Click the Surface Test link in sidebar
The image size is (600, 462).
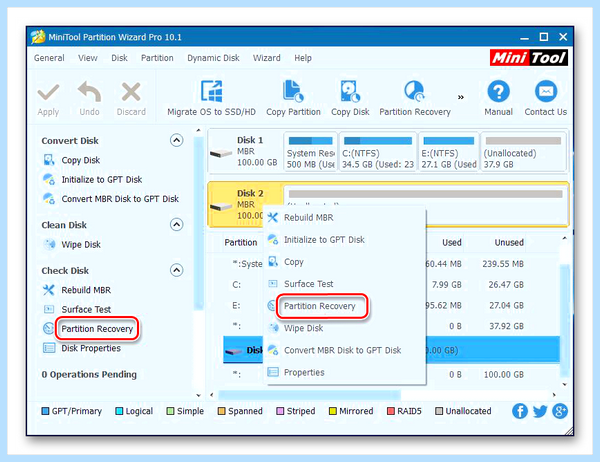(x=86, y=309)
